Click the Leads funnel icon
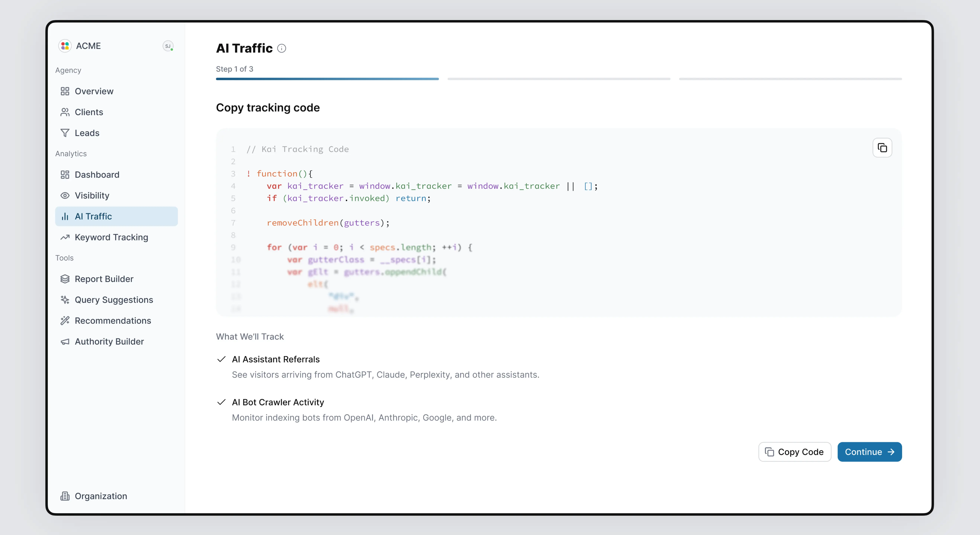Image resolution: width=980 pixels, height=535 pixels. [65, 133]
